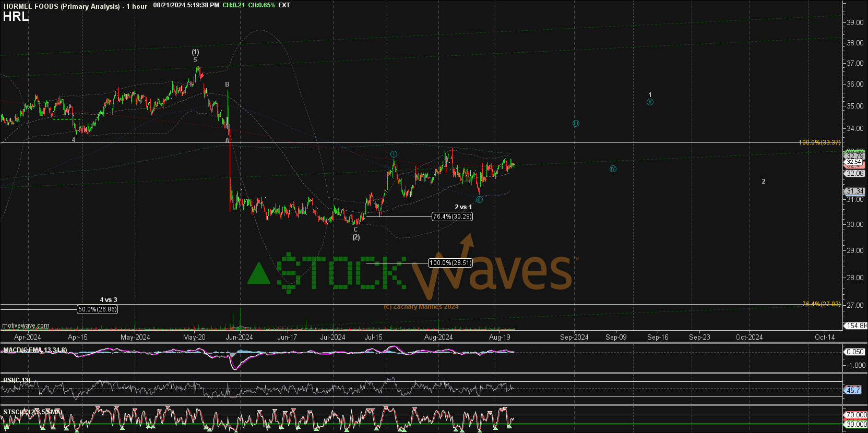Click the Sep-23 date axis label
This screenshot has width=868, height=433.
699,337
